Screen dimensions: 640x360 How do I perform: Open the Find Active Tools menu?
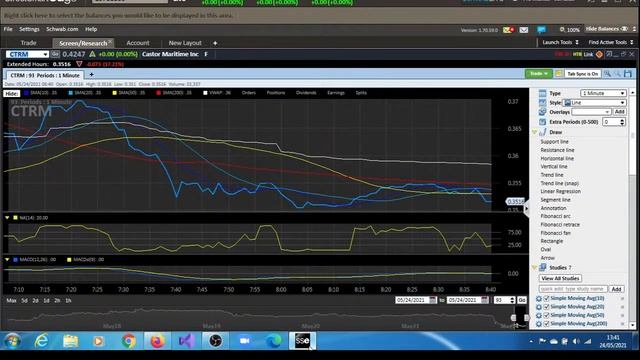point(611,42)
